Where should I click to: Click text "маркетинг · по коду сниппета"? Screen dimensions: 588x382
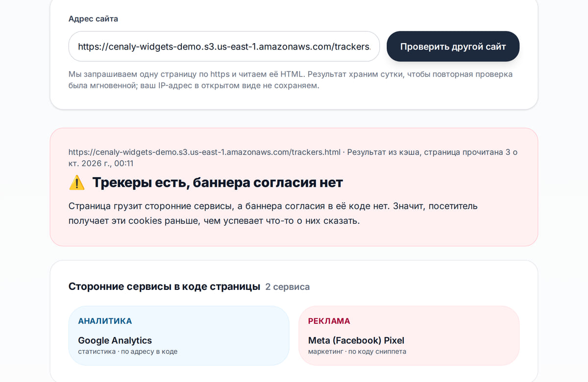357,352
